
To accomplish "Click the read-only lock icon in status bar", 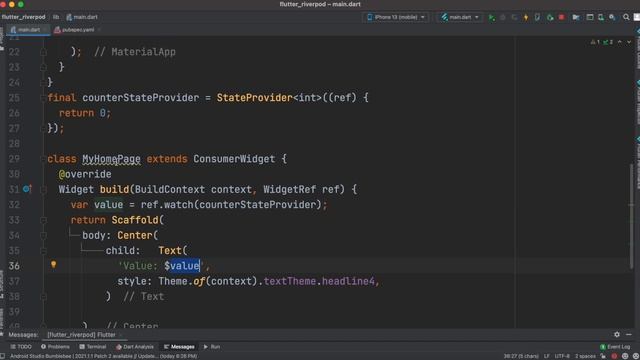I will (x=603, y=356).
